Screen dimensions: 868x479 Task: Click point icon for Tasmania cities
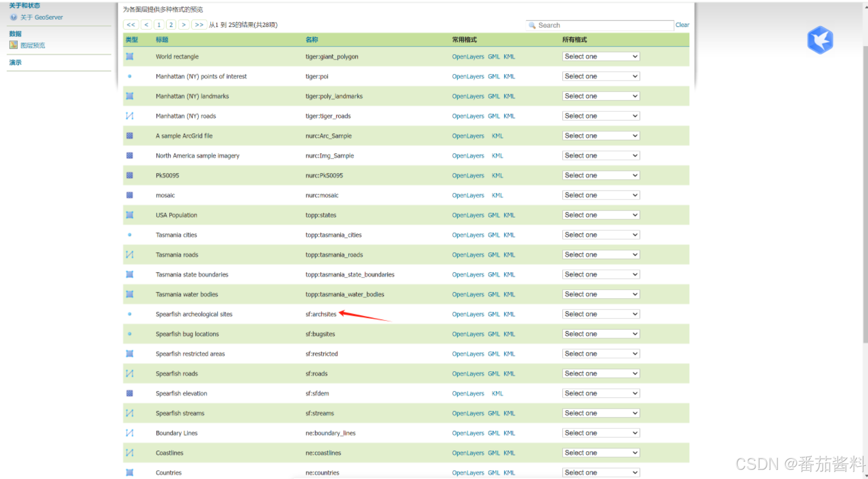click(x=130, y=235)
